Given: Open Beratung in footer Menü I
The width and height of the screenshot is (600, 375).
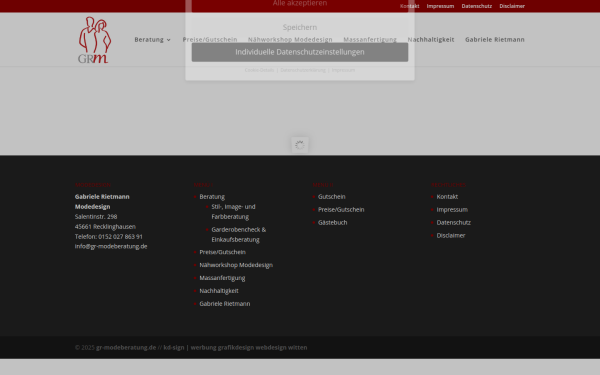Looking at the screenshot, I should point(212,197).
